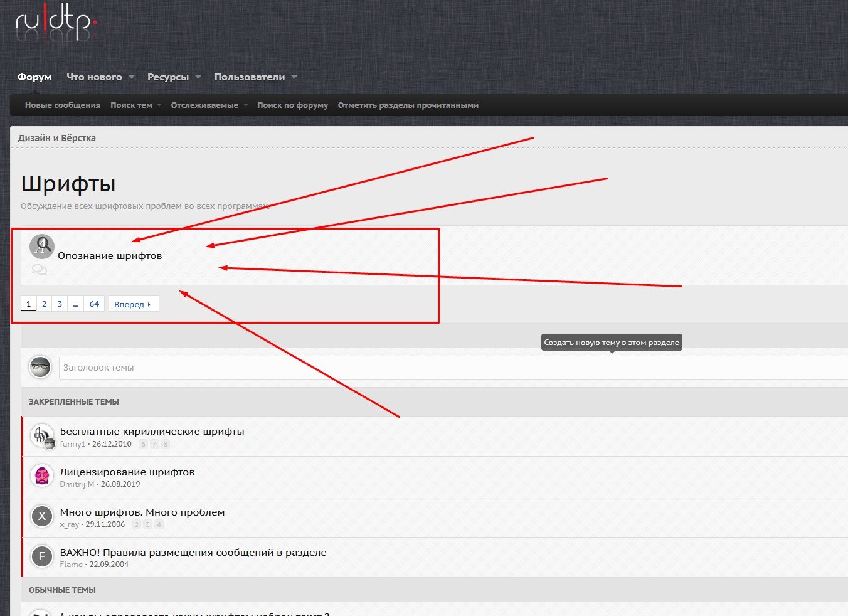The image size is (848, 616).
Task: Jump to page 7 of Бесплатные кириллические шрифты
Action: point(154,444)
